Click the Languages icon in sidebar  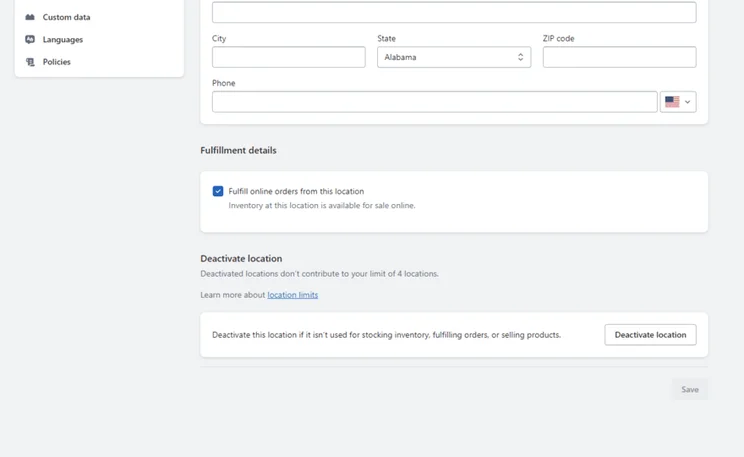tap(30, 39)
